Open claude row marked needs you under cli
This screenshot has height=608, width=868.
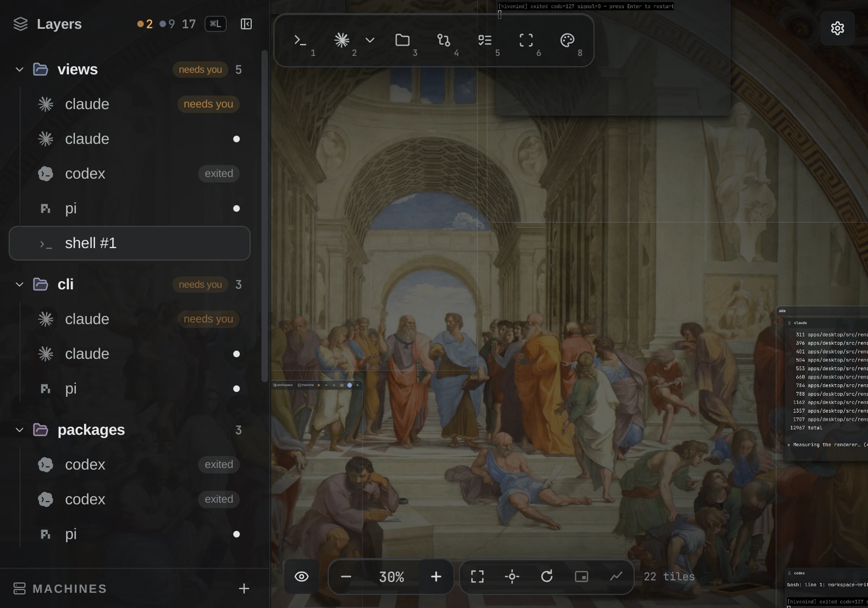pyautogui.click(x=129, y=319)
